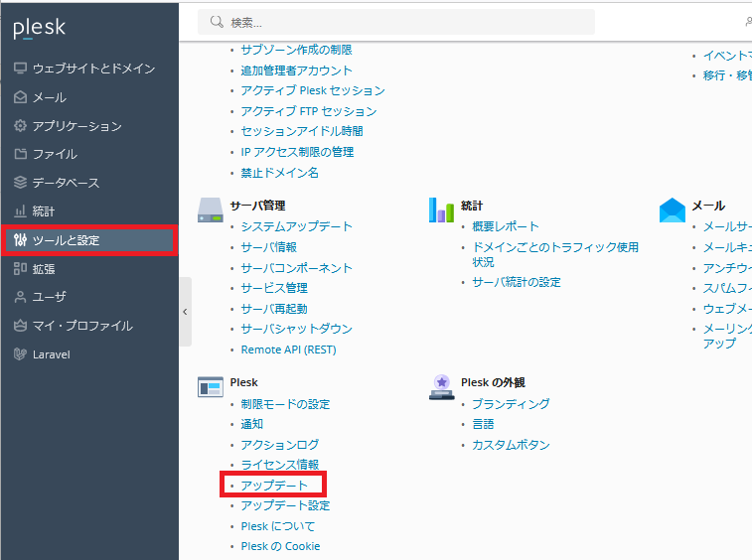Focus the 検索 search field
Image resolution: width=752 pixels, height=560 pixels.
pos(396,22)
